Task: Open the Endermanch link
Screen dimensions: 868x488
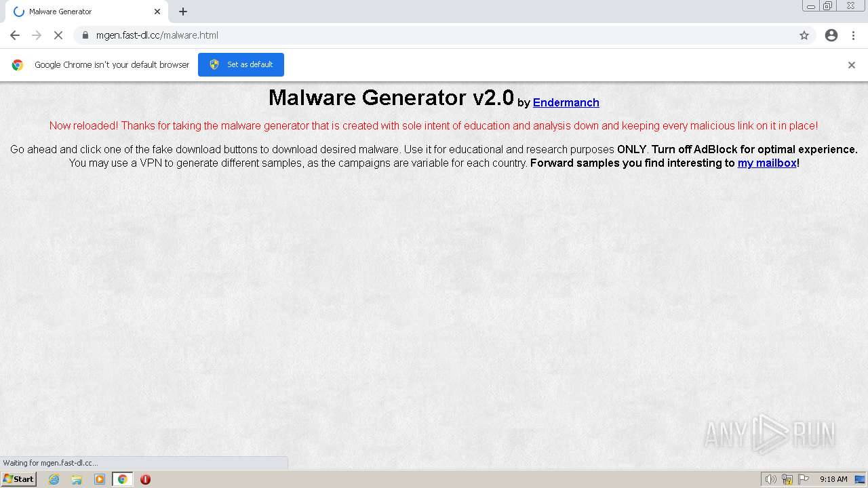Action: pos(566,102)
